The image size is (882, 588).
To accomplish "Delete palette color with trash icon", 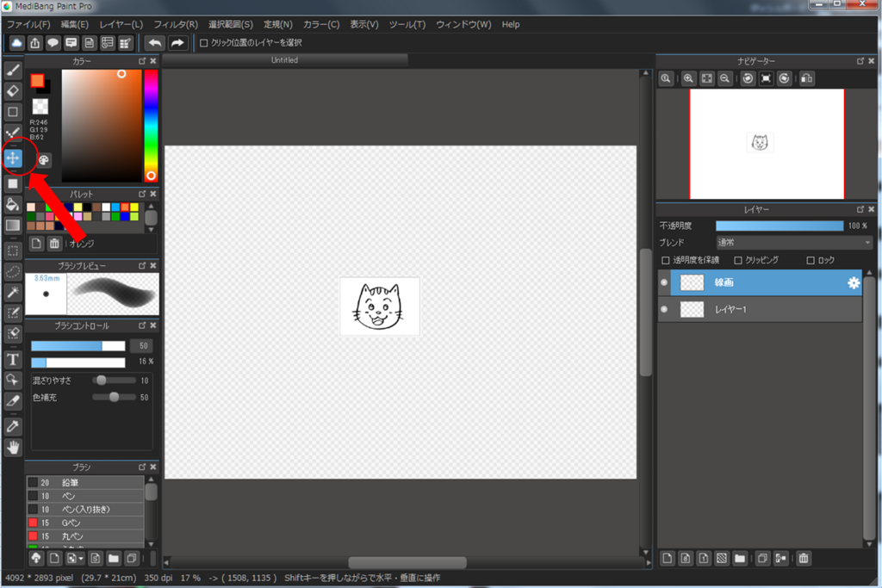I will [x=54, y=244].
